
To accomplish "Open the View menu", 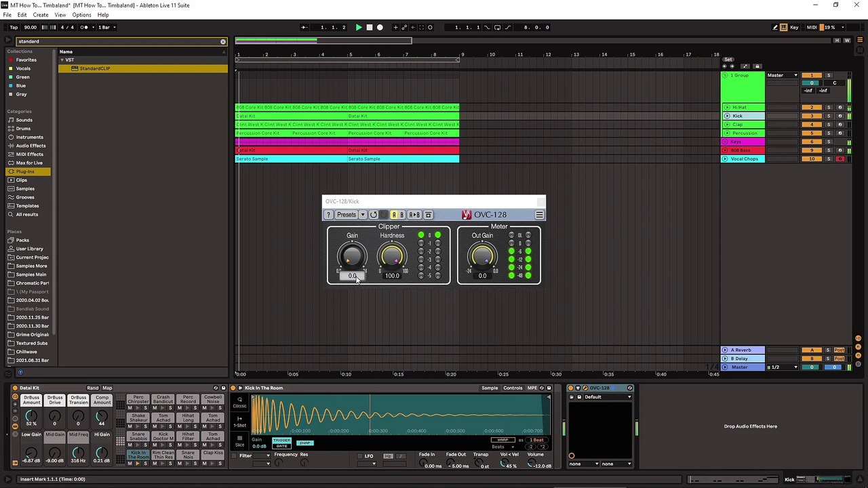I will pos(60,15).
